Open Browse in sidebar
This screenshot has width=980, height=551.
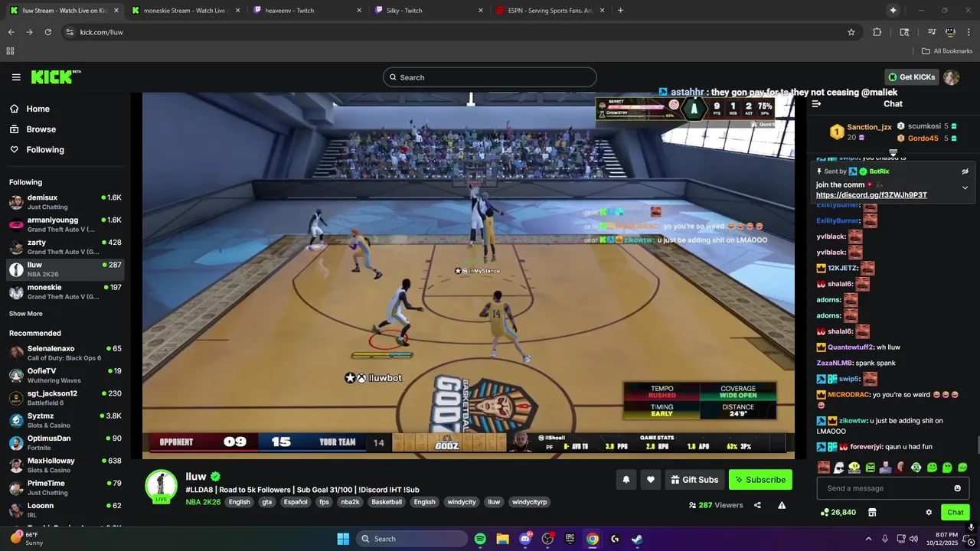[67, 129]
